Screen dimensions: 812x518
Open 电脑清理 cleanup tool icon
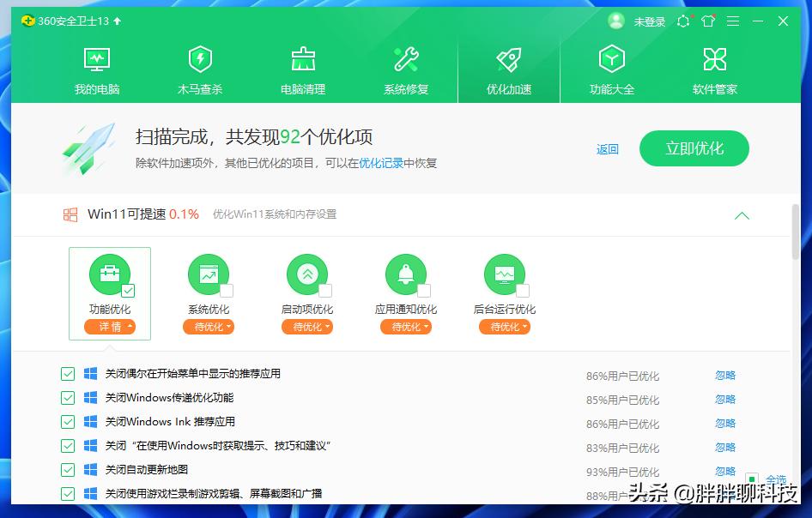pos(303,60)
